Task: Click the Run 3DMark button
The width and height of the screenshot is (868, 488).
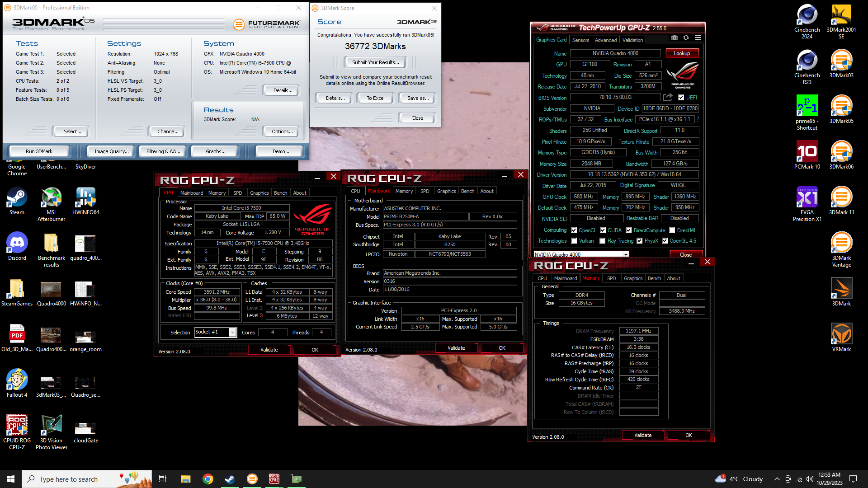Action: tap(39, 151)
